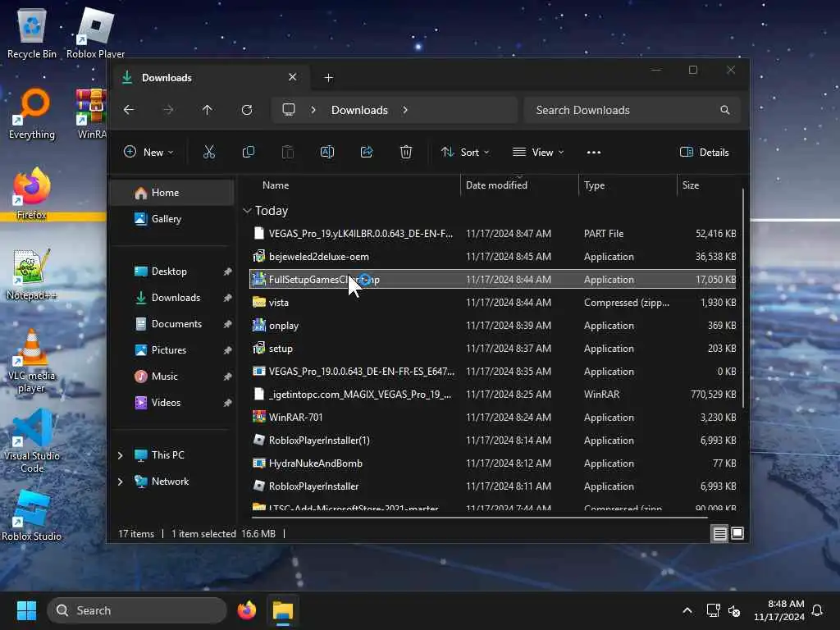Open Pictures in navigation pane
Viewport: 840px width, 630px height.
[x=171, y=349]
